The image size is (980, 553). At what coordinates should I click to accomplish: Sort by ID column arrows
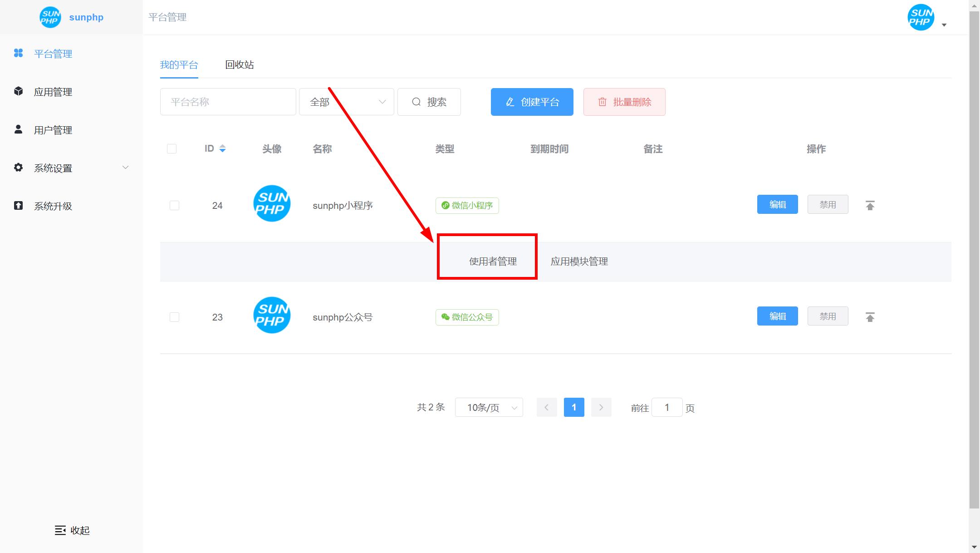(x=222, y=148)
